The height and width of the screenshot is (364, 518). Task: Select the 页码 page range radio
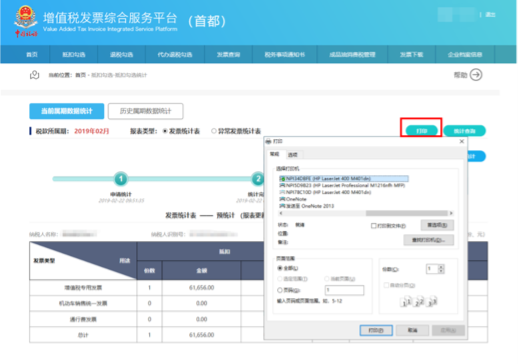[x=280, y=290]
